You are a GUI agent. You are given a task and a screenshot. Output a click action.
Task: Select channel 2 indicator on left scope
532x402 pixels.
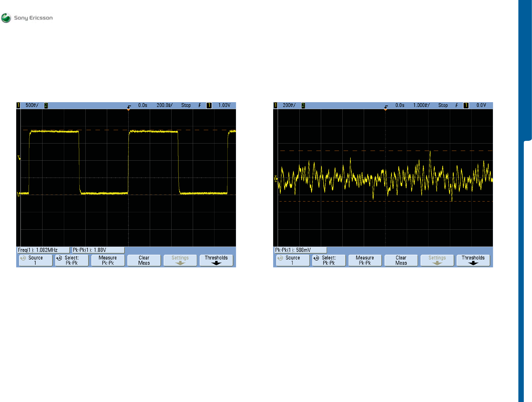46,105
